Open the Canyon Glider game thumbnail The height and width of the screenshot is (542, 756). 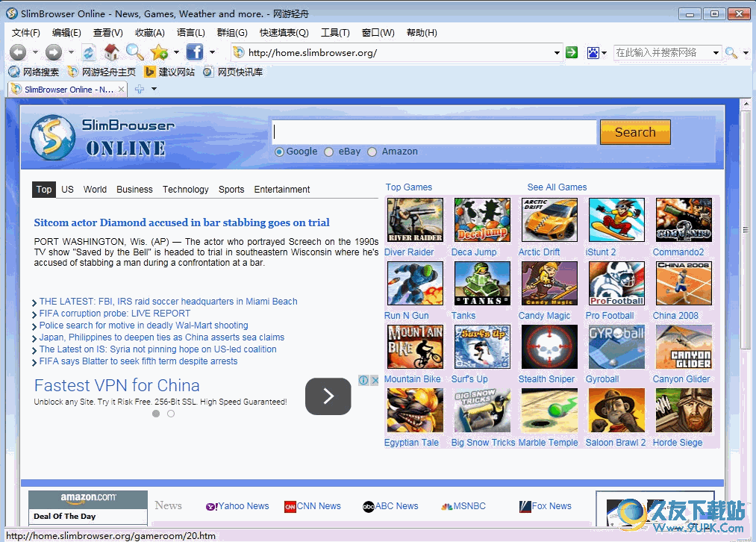pyautogui.click(x=684, y=346)
